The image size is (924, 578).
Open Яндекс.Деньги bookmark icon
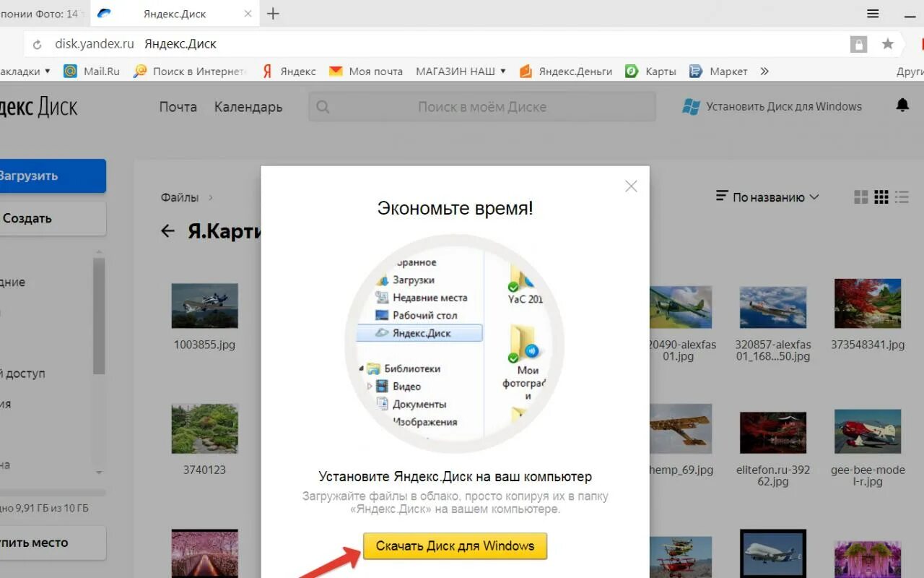[x=525, y=71]
